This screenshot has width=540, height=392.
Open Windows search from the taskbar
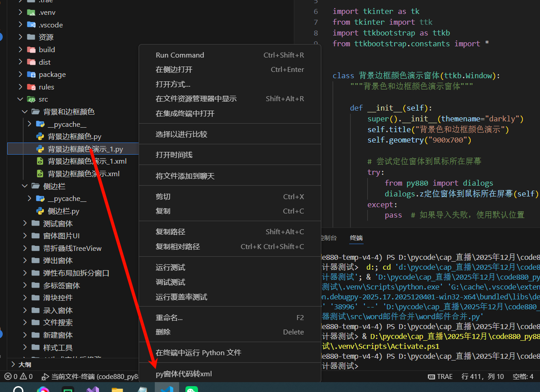tap(18, 387)
